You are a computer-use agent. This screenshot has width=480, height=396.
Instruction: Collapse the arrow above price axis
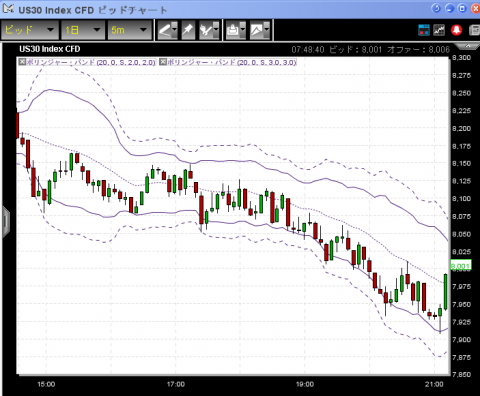(x=468, y=46)
